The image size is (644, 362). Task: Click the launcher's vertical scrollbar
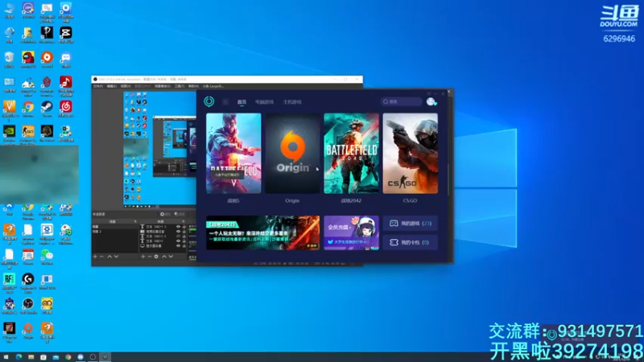pyautogui.click(x=448, y=179)
